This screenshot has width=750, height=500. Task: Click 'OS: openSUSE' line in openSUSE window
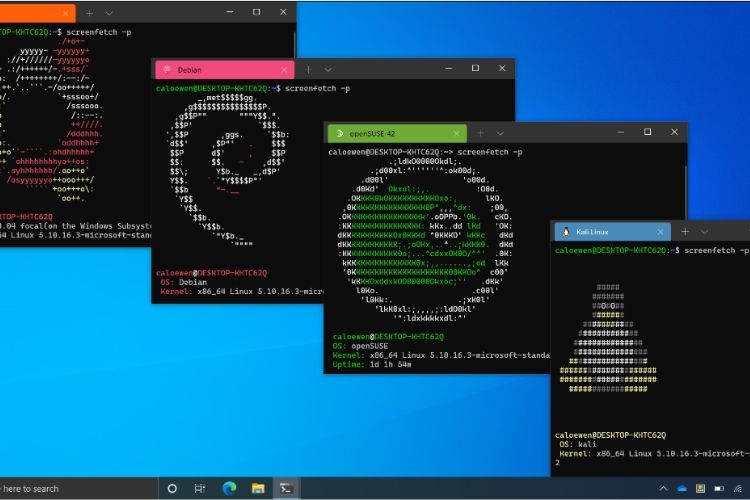click(x=360, y=346)
